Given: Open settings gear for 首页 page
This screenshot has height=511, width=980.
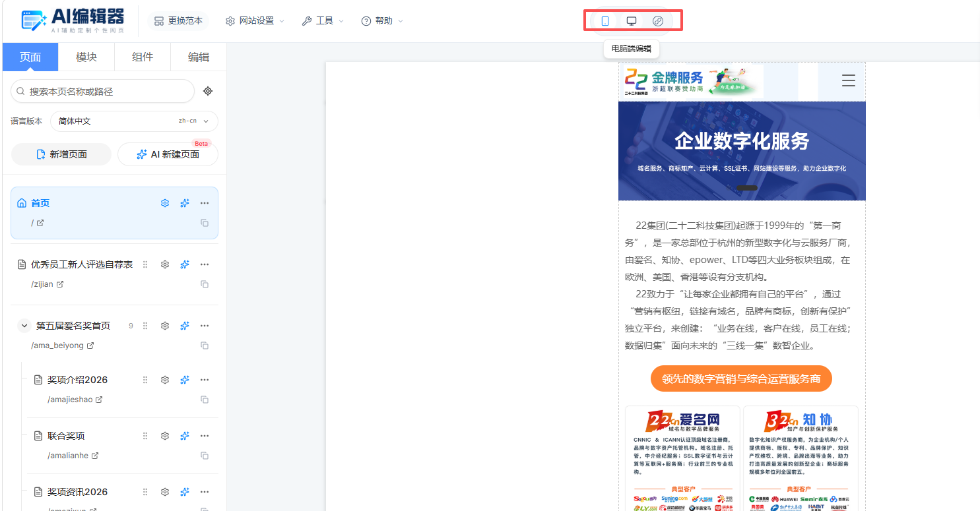Looking at the screenshot, I should pyautogui.click(x=165, y=203).
